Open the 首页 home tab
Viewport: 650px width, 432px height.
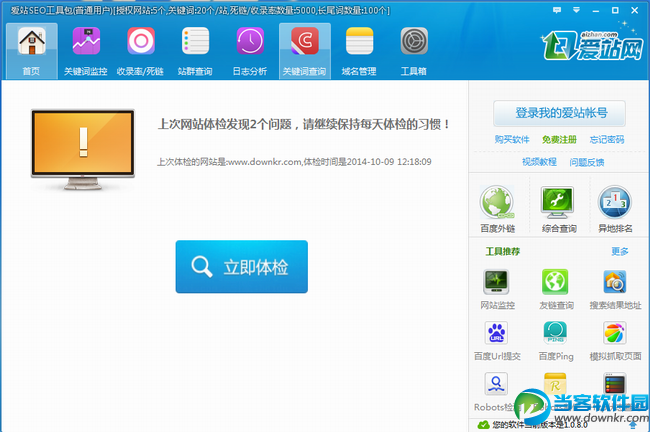click(32, 51)
